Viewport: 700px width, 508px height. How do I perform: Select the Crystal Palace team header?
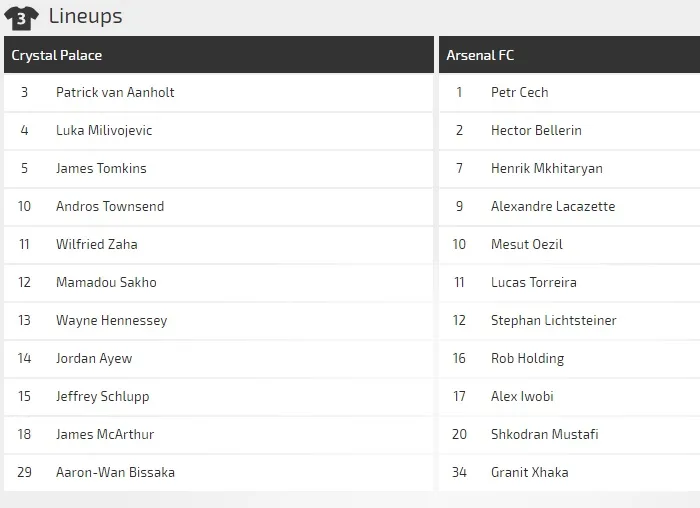[x=57, y=55]
